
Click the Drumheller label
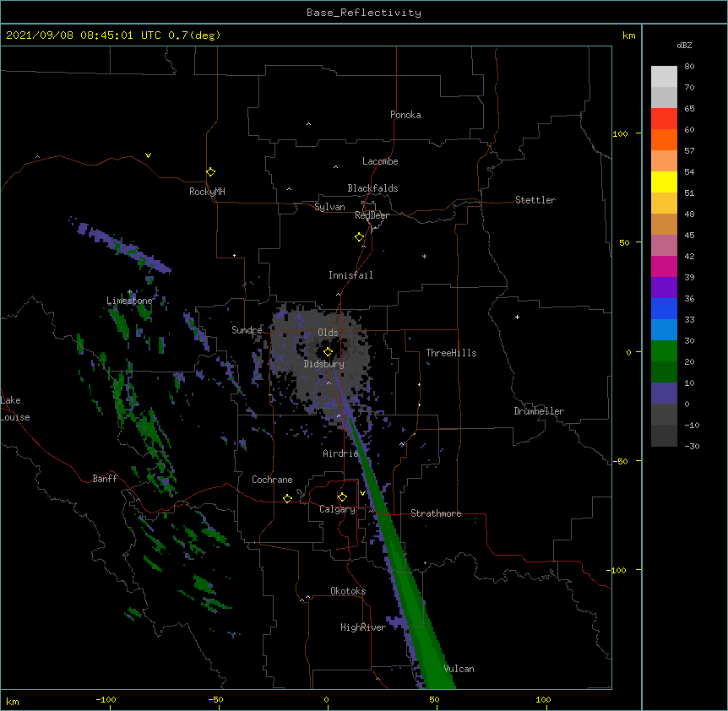tap(539, 411)
